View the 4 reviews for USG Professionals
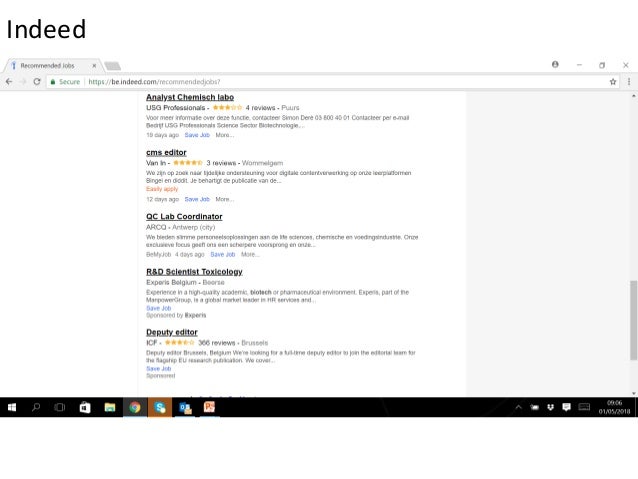 coord(260,108)
